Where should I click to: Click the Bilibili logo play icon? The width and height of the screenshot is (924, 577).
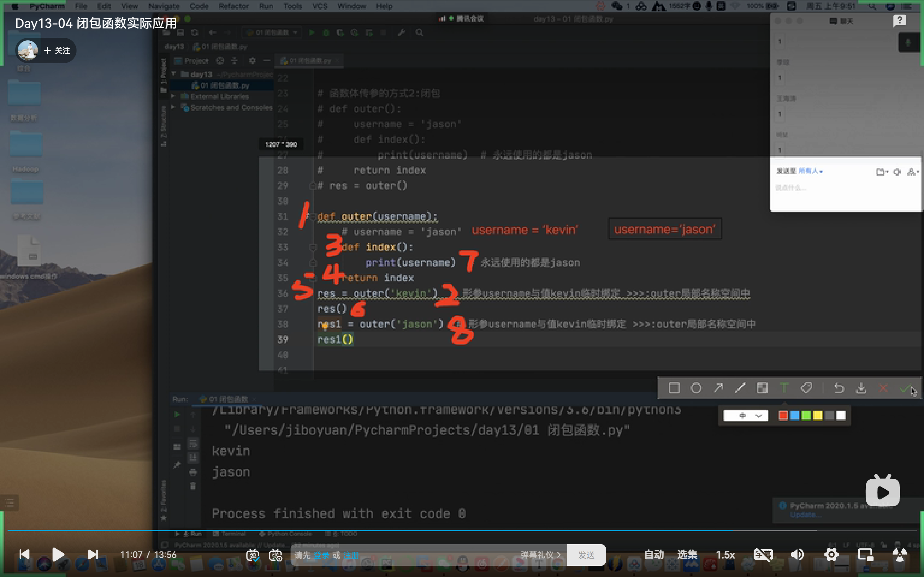point(882,492)
